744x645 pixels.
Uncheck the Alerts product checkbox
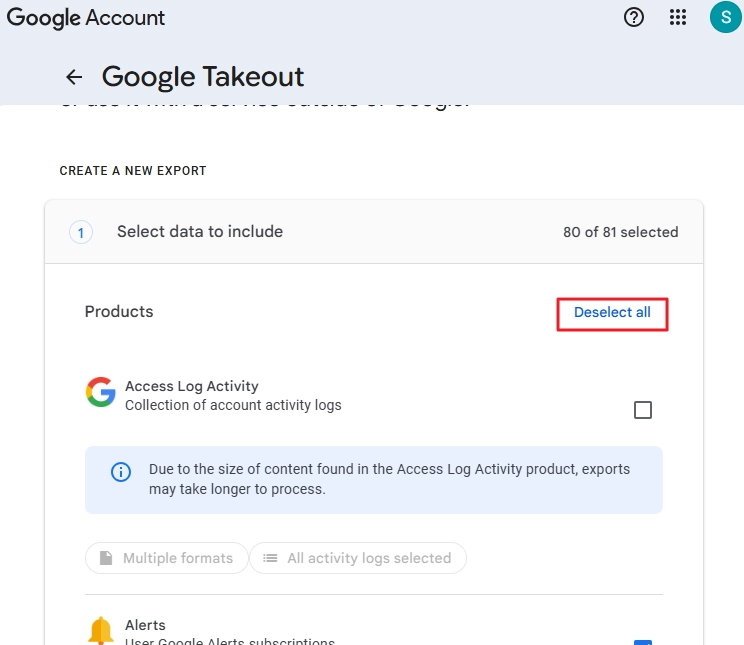pos(643,642)
